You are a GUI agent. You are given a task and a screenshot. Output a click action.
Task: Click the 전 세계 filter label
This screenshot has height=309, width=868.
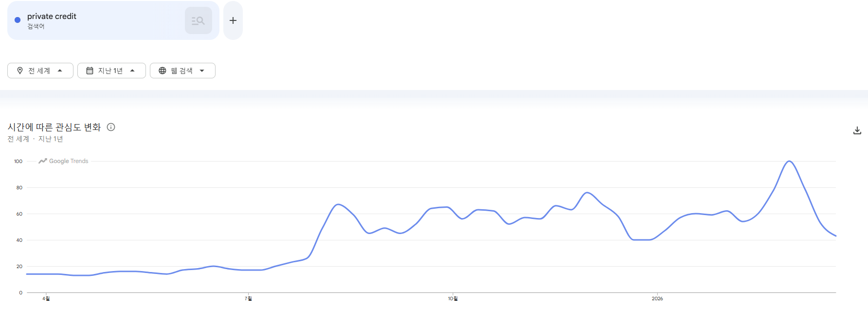click(39, 71)
